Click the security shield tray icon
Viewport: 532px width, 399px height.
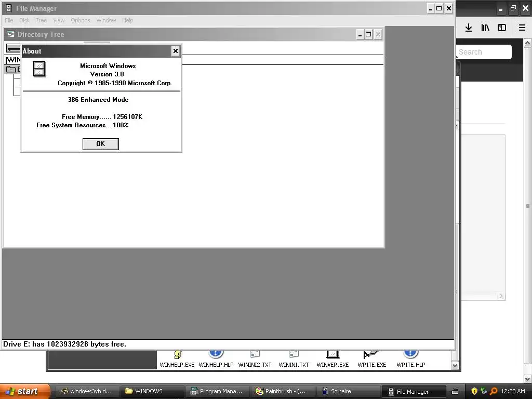click(474, 391)
